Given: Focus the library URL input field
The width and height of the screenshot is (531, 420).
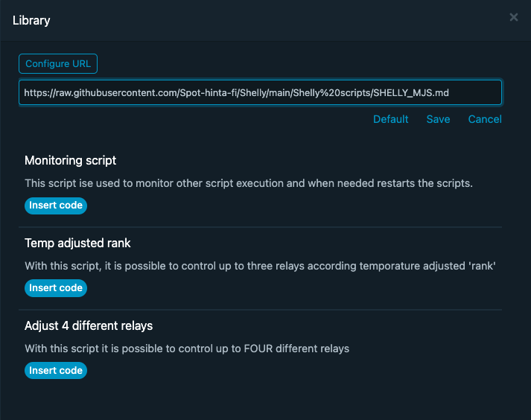Looking at the screenshot, I should point(260,93).
